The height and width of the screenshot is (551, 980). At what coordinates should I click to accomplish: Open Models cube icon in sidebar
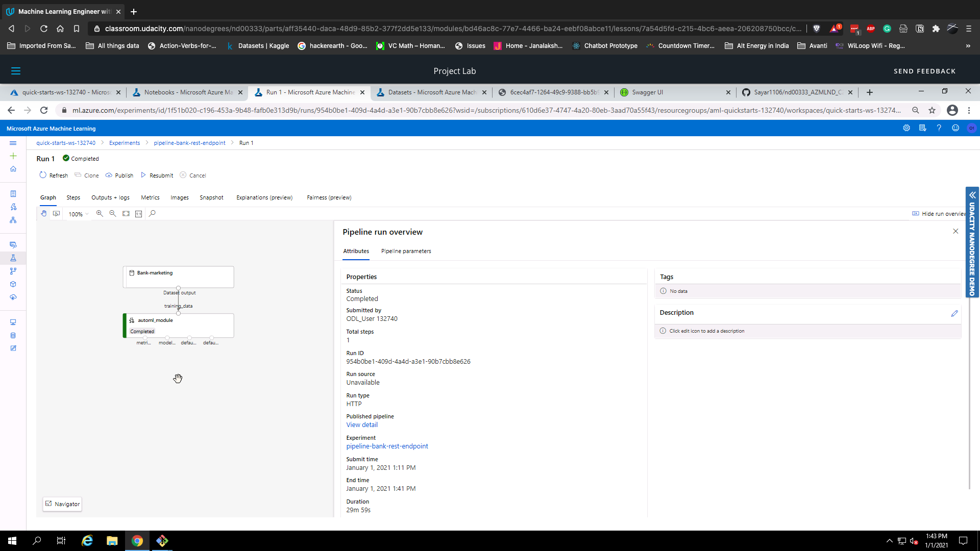(13, 284)
